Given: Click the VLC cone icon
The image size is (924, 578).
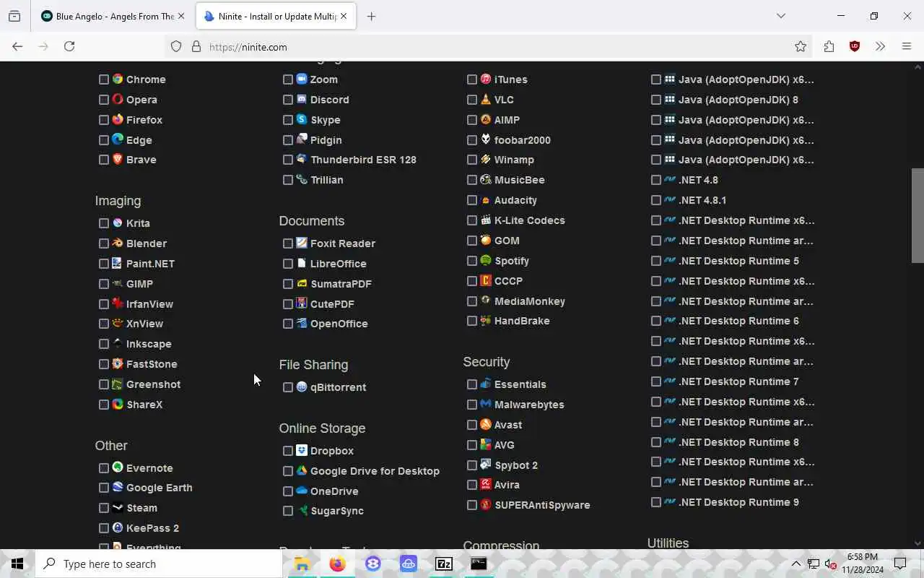Looking at the screenshot, I should pyautogui.click(x=486, y=100).
